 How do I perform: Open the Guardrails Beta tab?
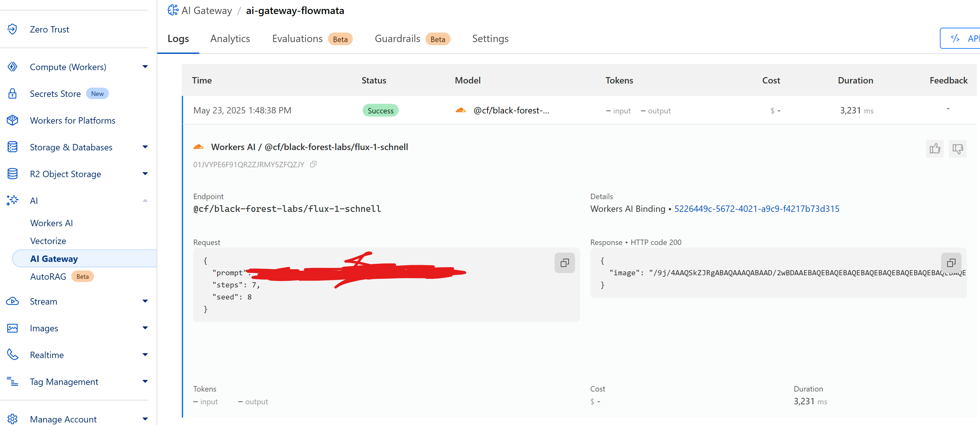[412, 39]
